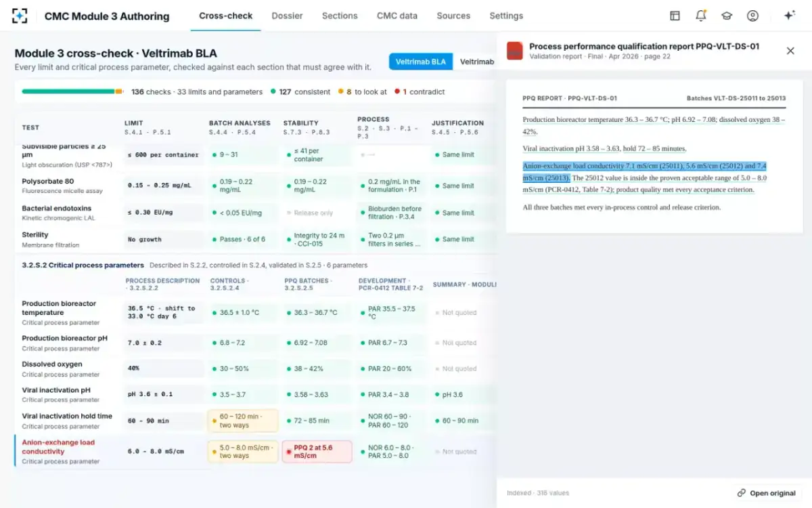Select Anion-exchange load conductivity row
This screenshot has height=508, width=812.
coord(255,452)
